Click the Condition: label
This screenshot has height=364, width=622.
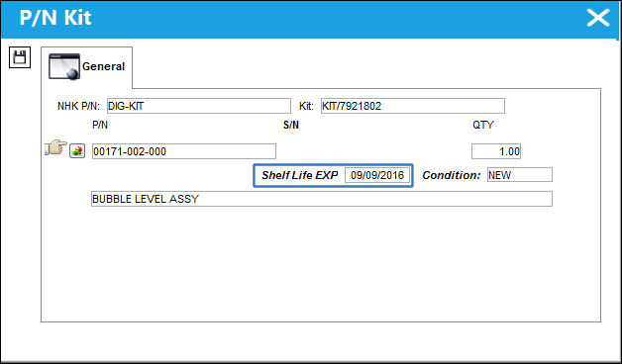point(452,175)
